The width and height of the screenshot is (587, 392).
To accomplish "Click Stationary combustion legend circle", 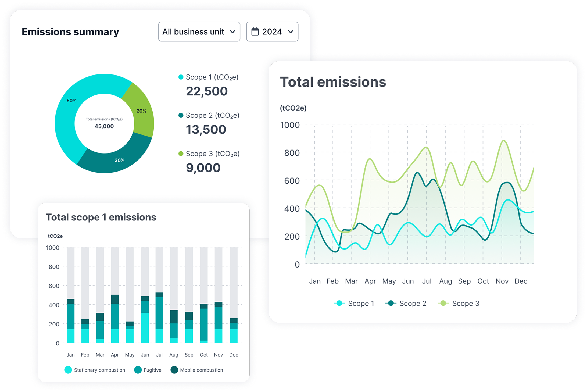I will click(68, 370).
